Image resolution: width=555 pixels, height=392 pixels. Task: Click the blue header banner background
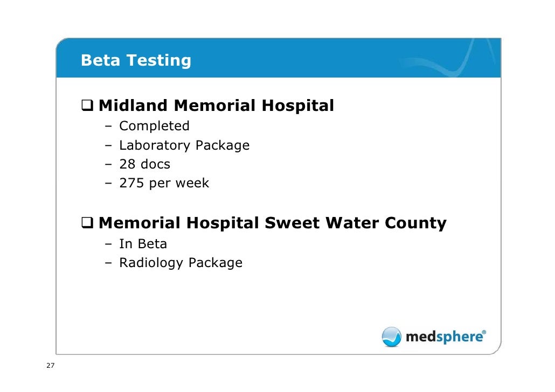(x=278, y=58)
